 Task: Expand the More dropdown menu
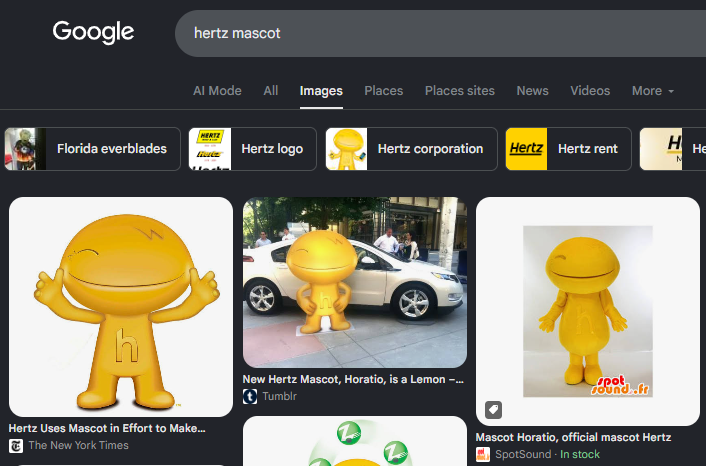(x=652, y=90)
